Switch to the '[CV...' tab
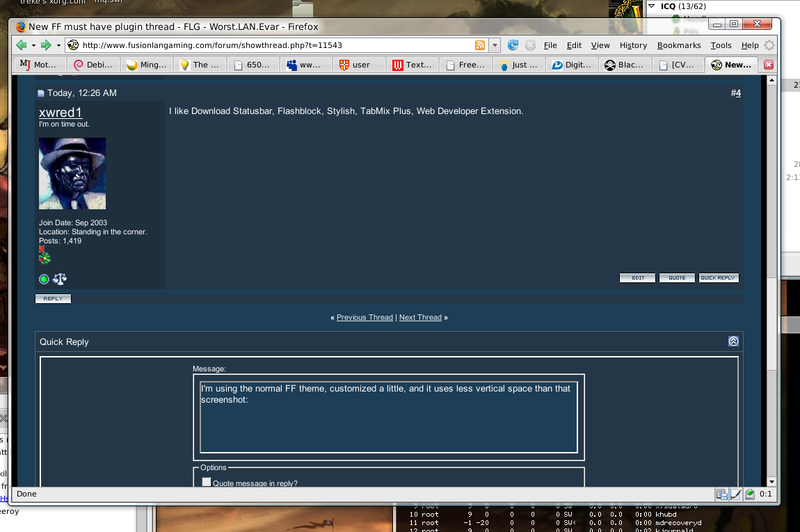The image size is (800, 532). [678, 65]
